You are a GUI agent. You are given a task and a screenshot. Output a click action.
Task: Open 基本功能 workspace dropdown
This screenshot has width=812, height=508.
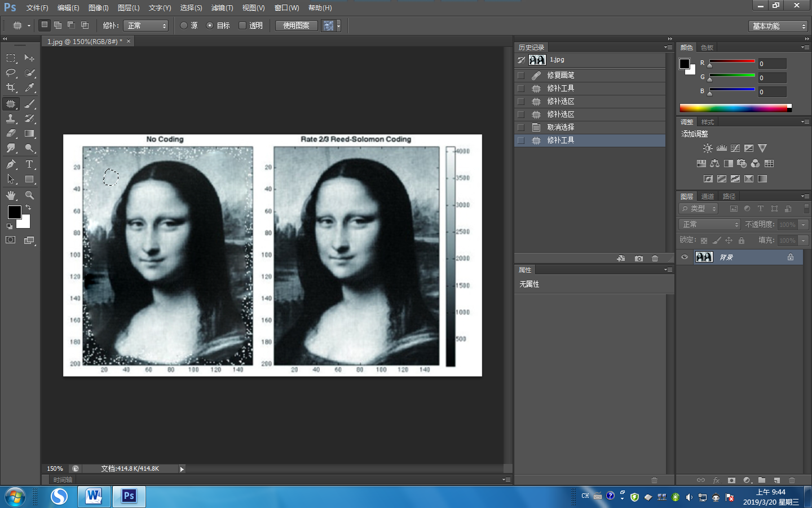tap(778, 26)
